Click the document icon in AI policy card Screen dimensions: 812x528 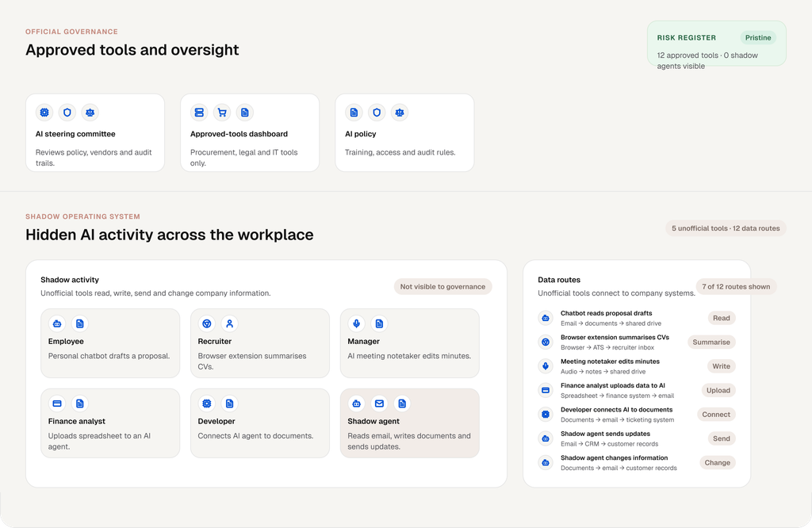pos(354,113)
